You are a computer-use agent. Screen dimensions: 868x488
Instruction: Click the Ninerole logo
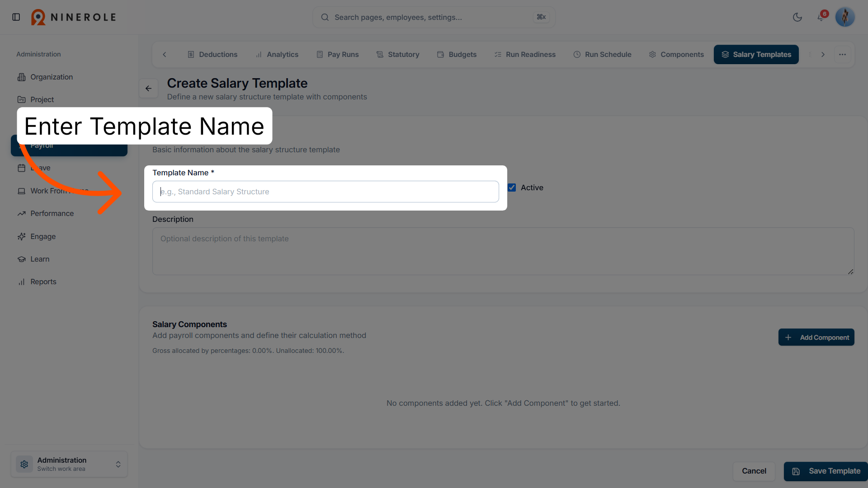coord(74,17)
